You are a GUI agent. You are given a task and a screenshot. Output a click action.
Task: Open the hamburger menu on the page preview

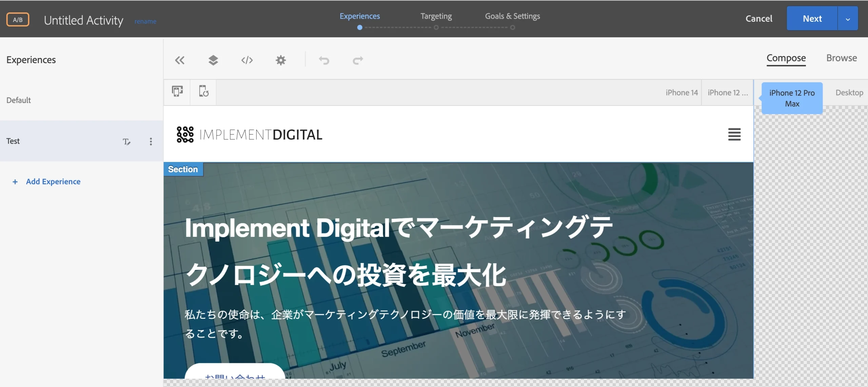[734, 134]
